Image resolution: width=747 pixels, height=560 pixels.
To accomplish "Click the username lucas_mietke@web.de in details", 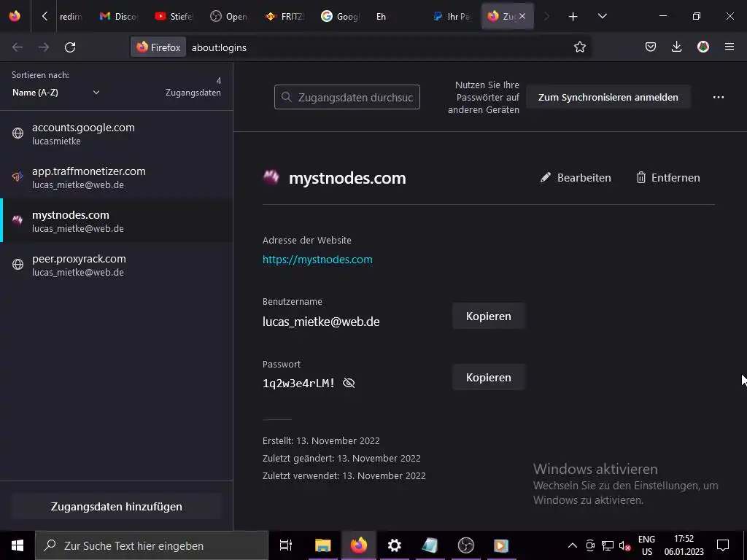I will click(x=321, y=322).
